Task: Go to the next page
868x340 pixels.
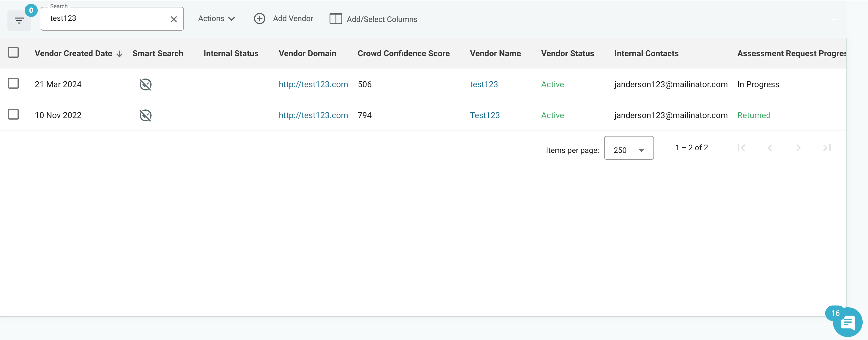Action: tap(798, 148)
